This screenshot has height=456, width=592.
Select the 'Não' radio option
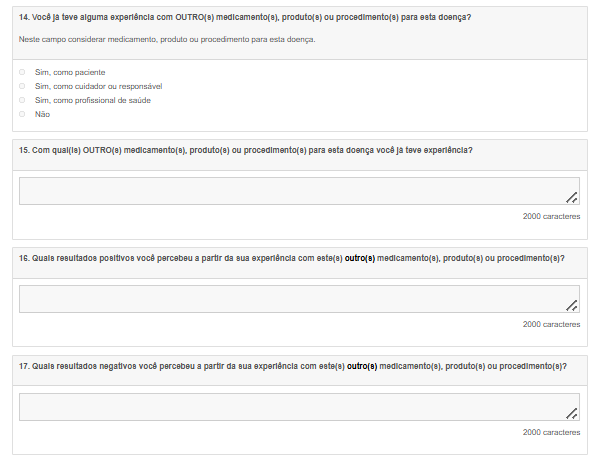(x=22, y=114)
